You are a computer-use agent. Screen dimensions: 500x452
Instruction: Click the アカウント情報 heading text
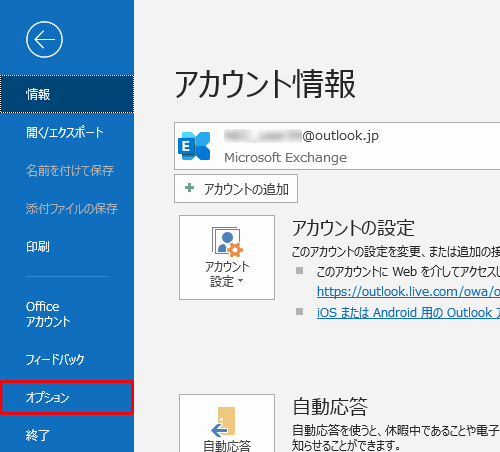pyautogui.click(x=265, y=84)
